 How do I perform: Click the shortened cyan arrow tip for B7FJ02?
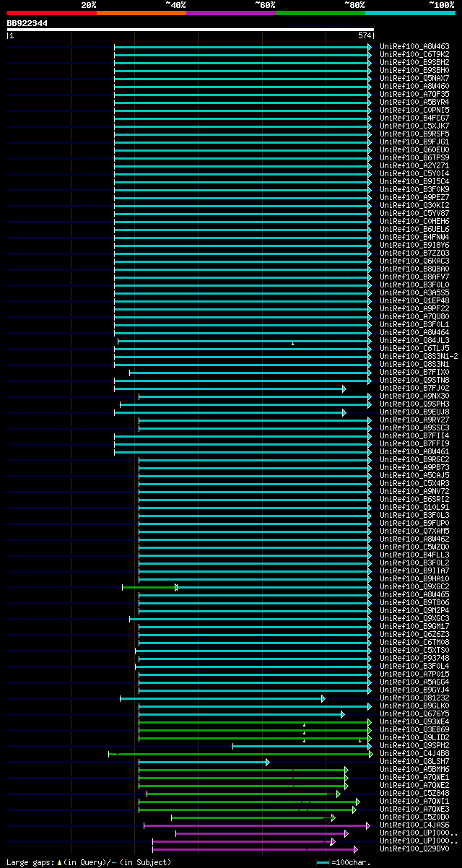click(x=344, y=389)
